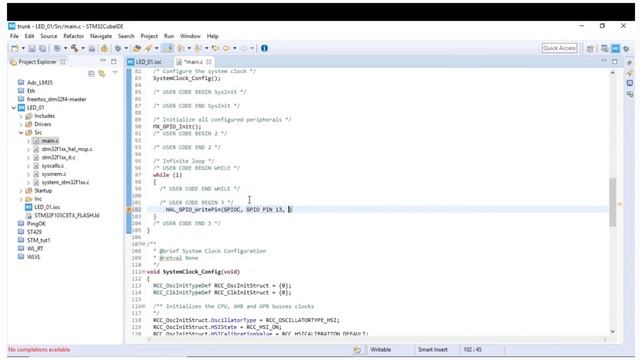Viewport: 640px width, 360px height.
Task: Toggle the fold marker at line 111
Action: tap(144, 272)
